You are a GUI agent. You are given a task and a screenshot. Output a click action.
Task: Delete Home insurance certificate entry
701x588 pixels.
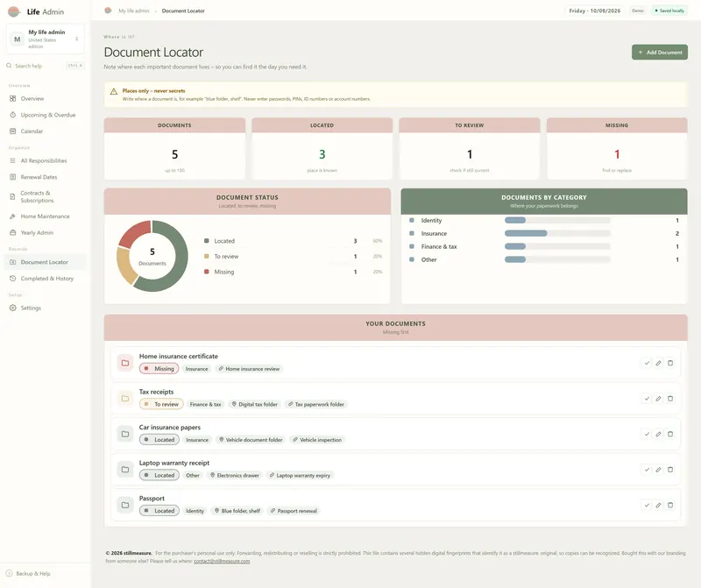[670, 363]
